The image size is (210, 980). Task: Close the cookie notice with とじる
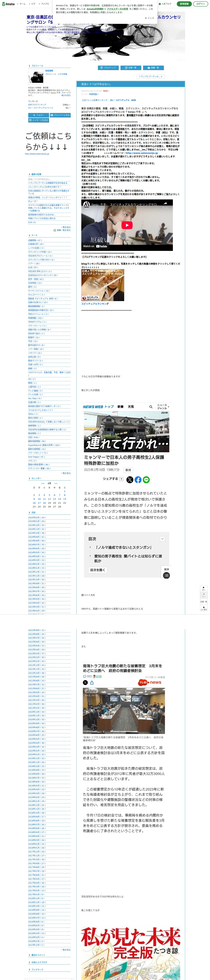pos(149,18)
